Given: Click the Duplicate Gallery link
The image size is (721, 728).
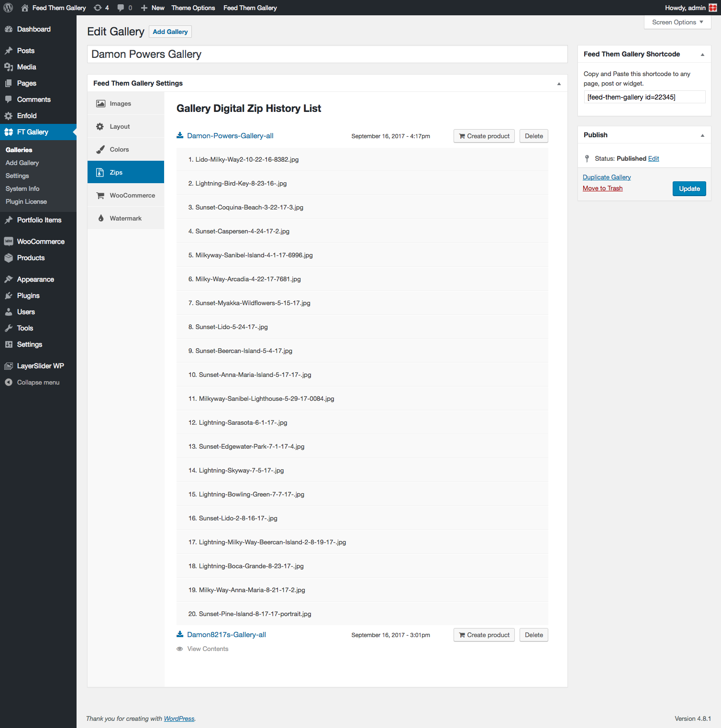Looking at the screenshot, I should click(x=607, y=177).
